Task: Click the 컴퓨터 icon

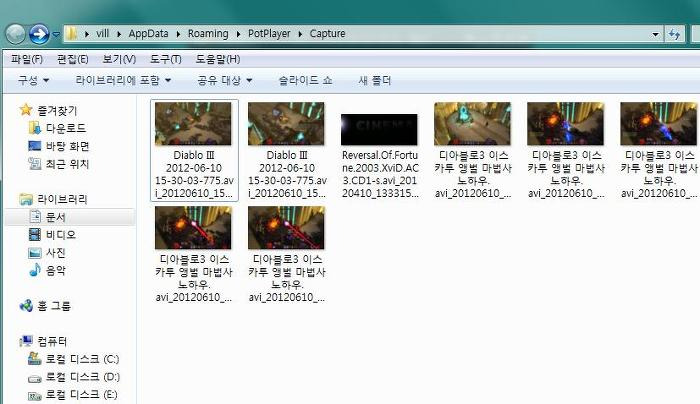Action: coord(26,342)
